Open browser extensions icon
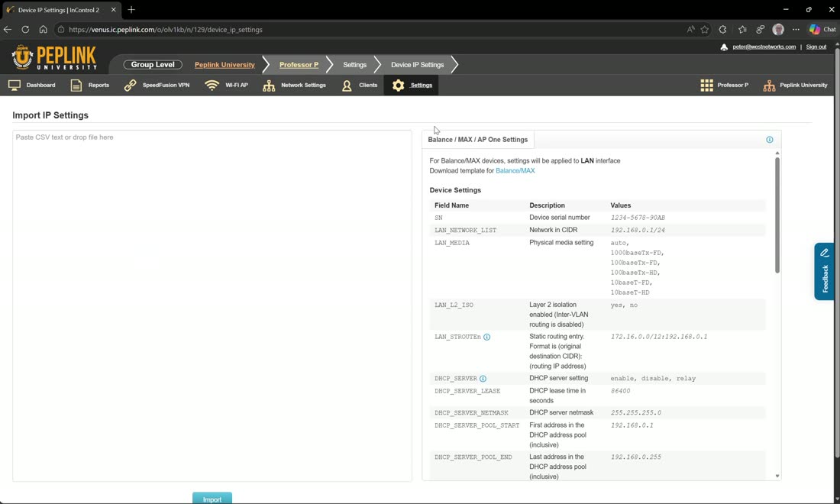The width and height of the screenshot is (840, 504). click(x=722, y=30)
